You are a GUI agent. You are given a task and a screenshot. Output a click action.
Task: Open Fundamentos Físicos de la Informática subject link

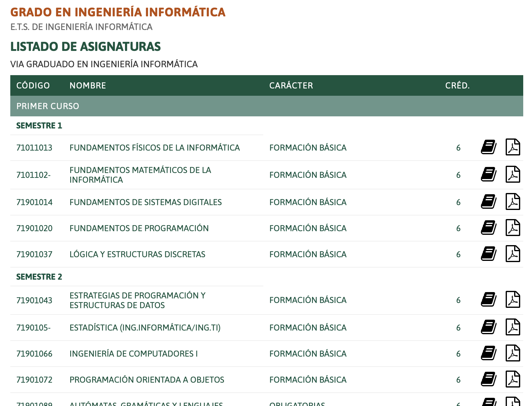point(155,148)
